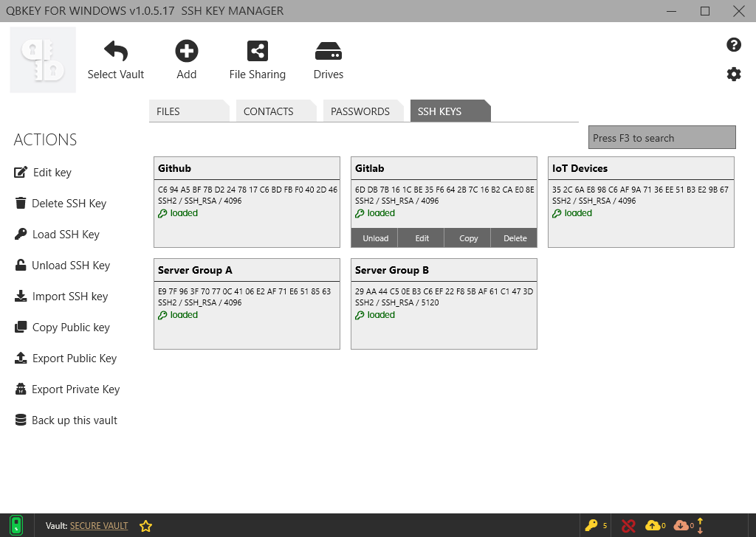Viewport: 756px width, 537px height.
Task: Click the Load SSH Key action label
Action: pos(66,235)
